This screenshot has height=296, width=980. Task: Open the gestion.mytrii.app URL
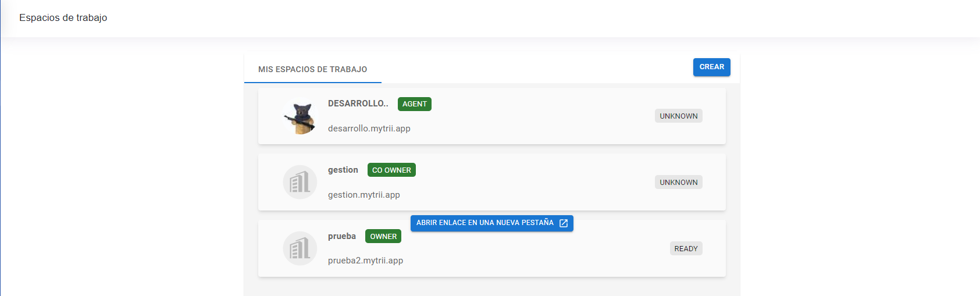[364, 195]
